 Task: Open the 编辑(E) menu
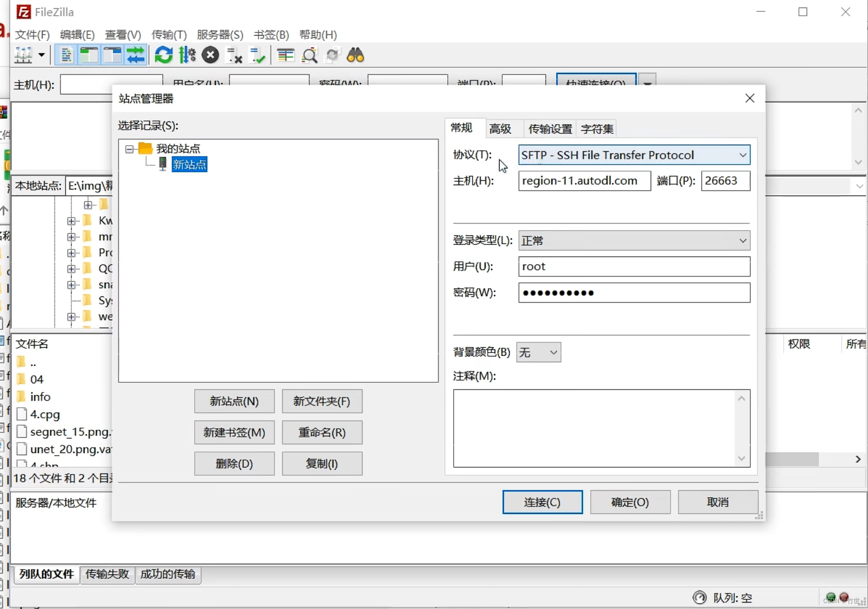pos(77,35)
